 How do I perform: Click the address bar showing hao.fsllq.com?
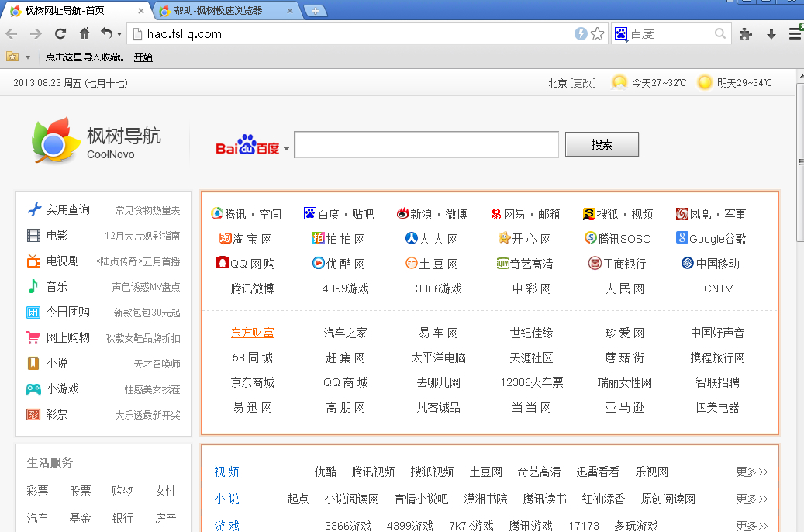tap(349, 33)
